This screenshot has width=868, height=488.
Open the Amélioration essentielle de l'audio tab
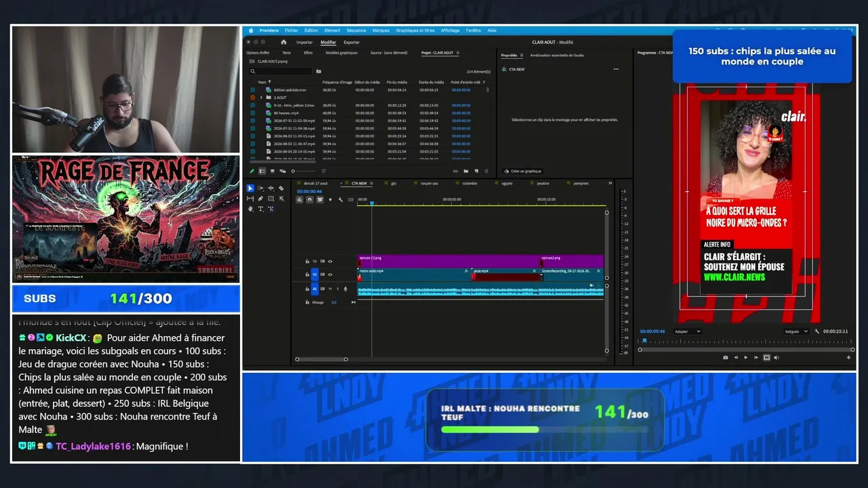tap(557, 56)
